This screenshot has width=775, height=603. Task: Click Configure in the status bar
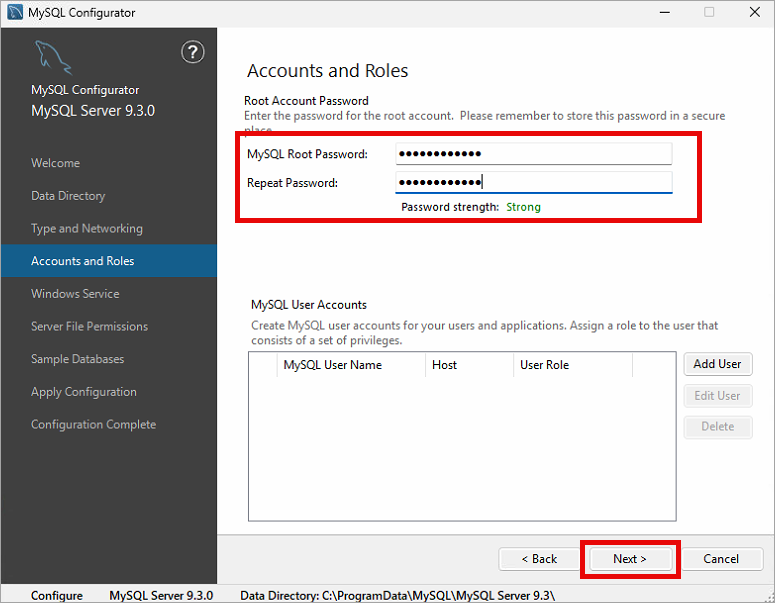click(x=57, y=596)
